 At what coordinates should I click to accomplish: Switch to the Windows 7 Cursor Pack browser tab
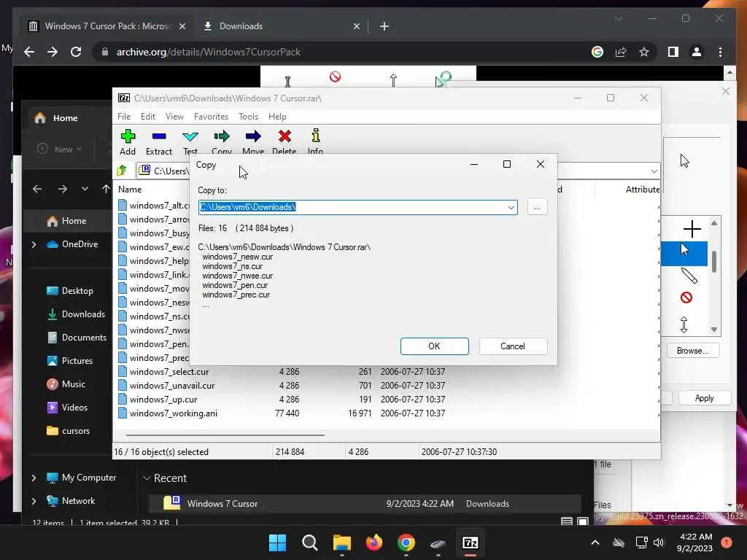(x=107, y=26)
